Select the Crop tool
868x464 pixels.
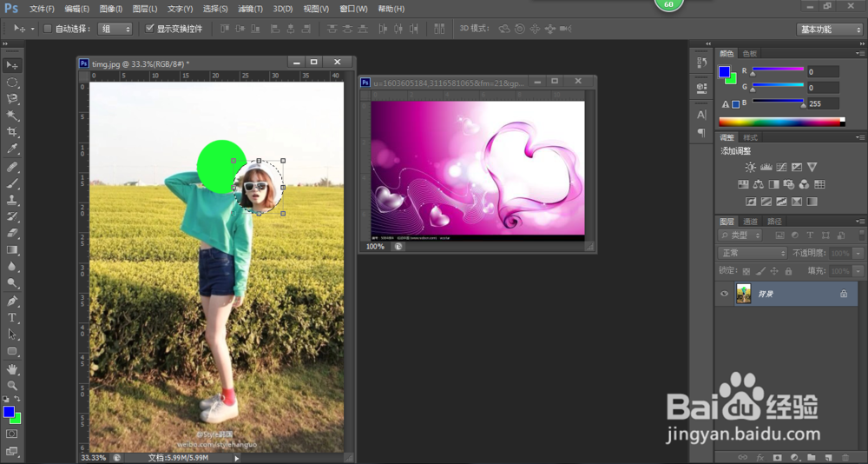click(11, 132)
